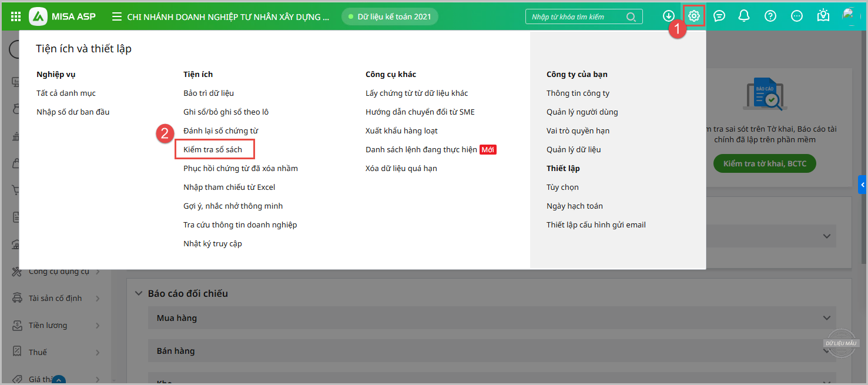The image size is (868, 385).
Task: Open Vai trò quyền hạn
Action: click(578, 130)
